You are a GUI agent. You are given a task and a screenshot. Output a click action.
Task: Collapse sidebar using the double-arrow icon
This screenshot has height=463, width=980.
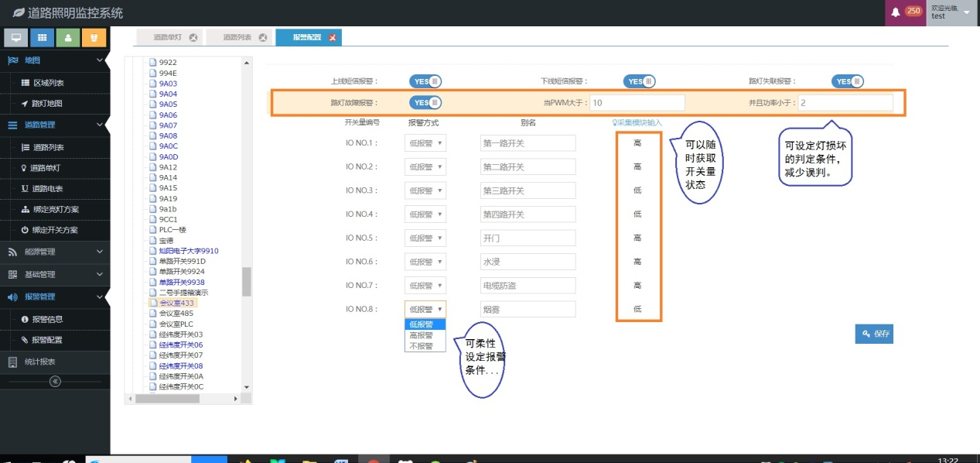coord(55,381)
